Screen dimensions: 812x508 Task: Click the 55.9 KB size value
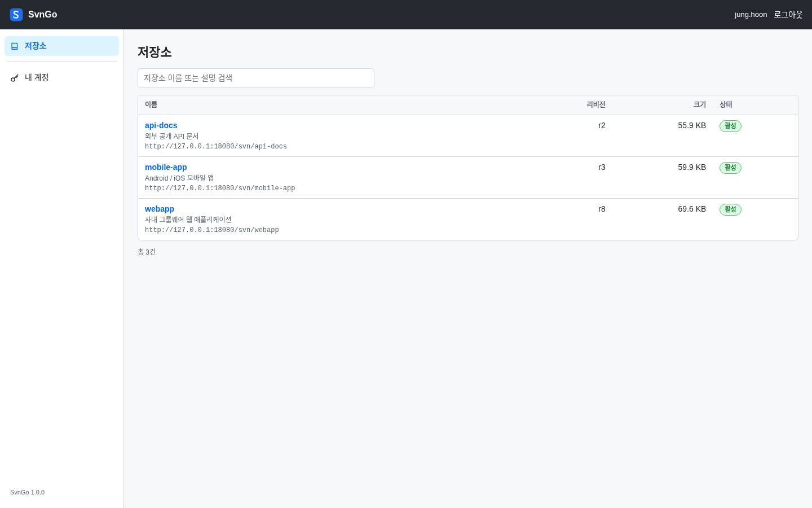692,125
